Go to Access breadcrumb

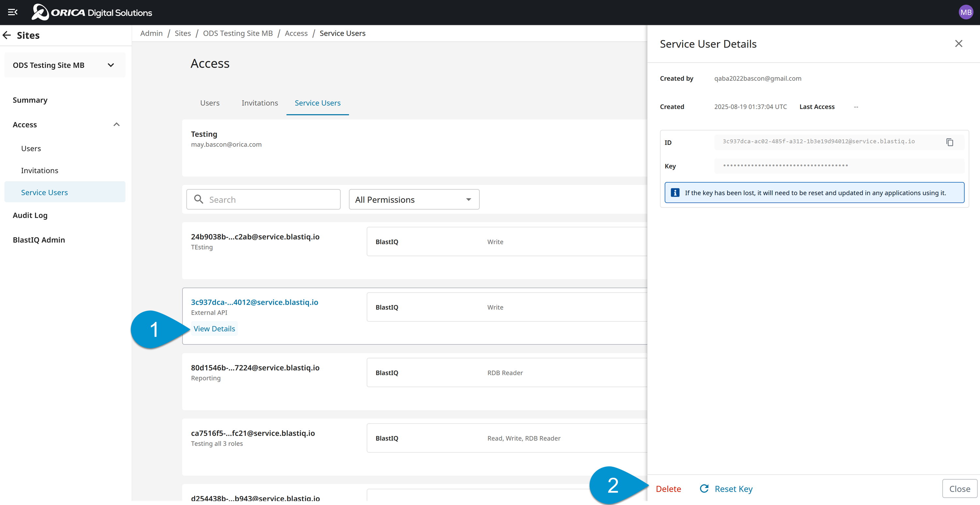[296, 33]
